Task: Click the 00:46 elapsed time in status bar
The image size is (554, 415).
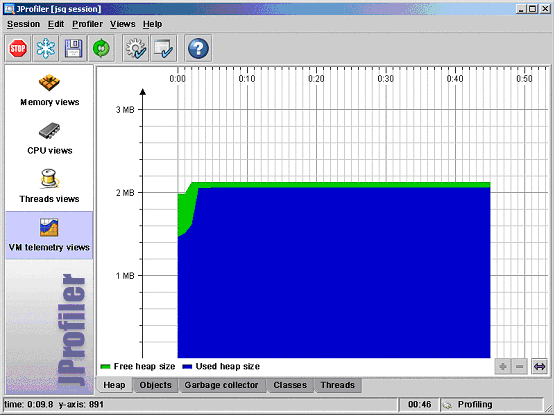Action: [419, 404]
